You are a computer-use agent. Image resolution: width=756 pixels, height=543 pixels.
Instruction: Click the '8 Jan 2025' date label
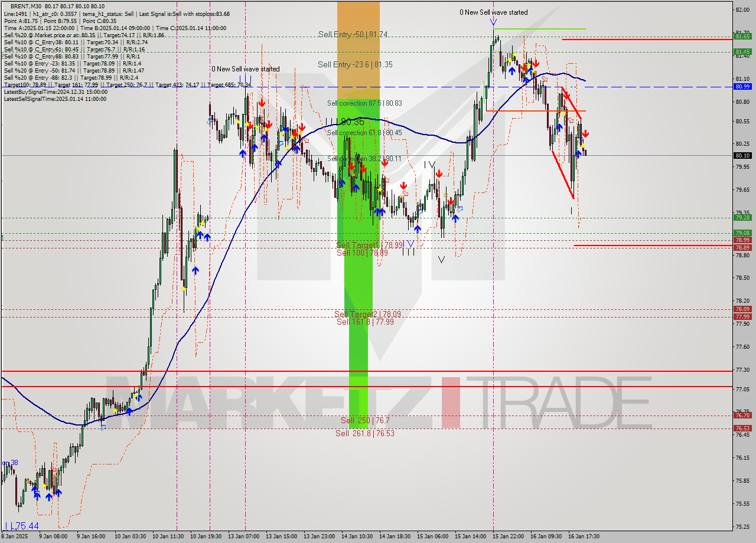point(14,537)
